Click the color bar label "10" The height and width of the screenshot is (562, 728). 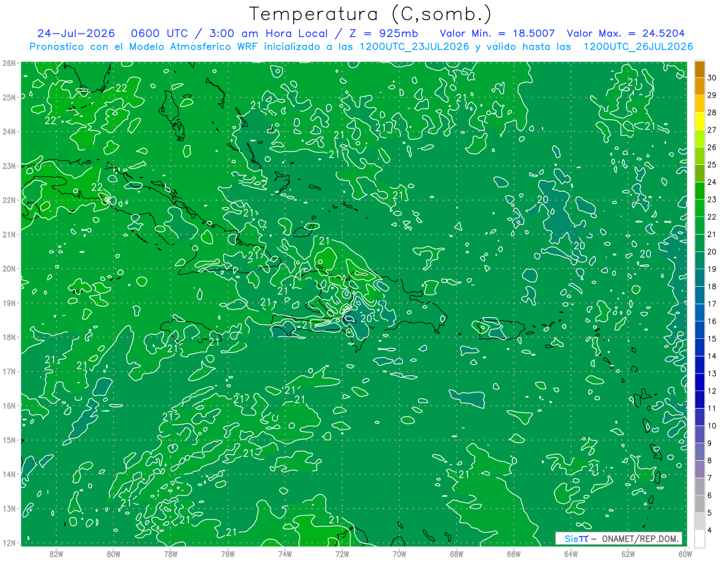click(x=712, y=426)
